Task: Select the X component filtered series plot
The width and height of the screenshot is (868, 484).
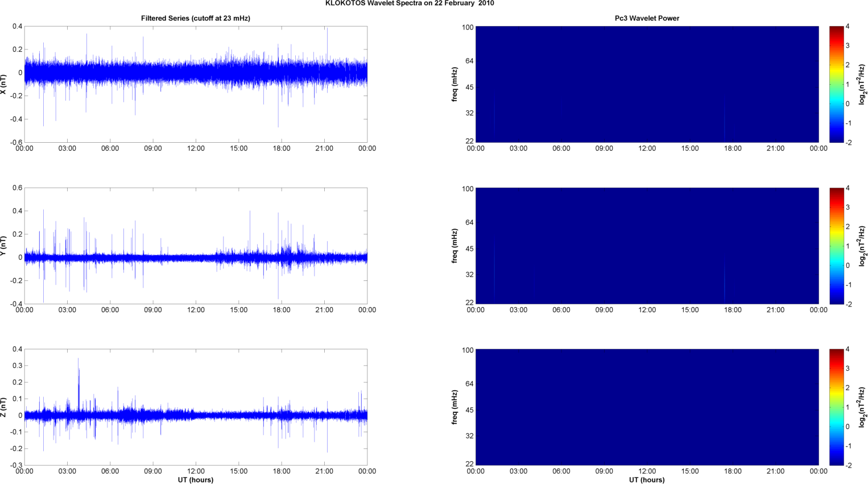Action: click(196, 84)
